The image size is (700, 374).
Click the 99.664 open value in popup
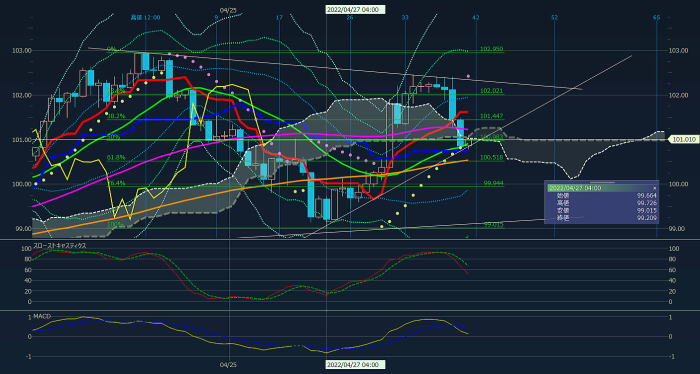coord(647,195)
